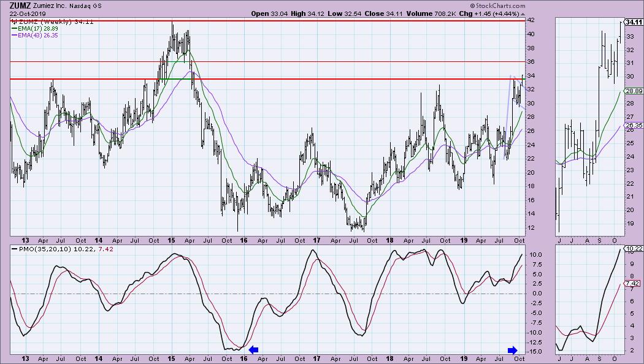This screenshot has width=644, height=364.
Task: Click the 36 price axis label
Action: [531, 62]
